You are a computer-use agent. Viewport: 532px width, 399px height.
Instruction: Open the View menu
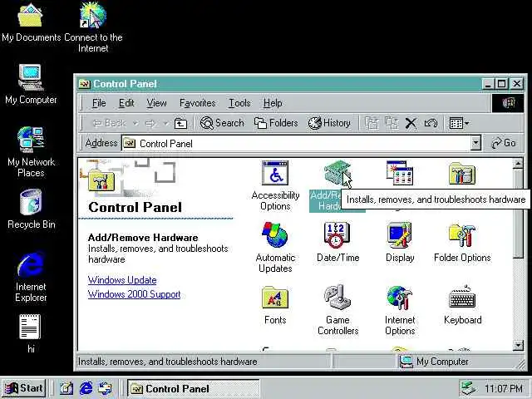(x=156, y=103)
